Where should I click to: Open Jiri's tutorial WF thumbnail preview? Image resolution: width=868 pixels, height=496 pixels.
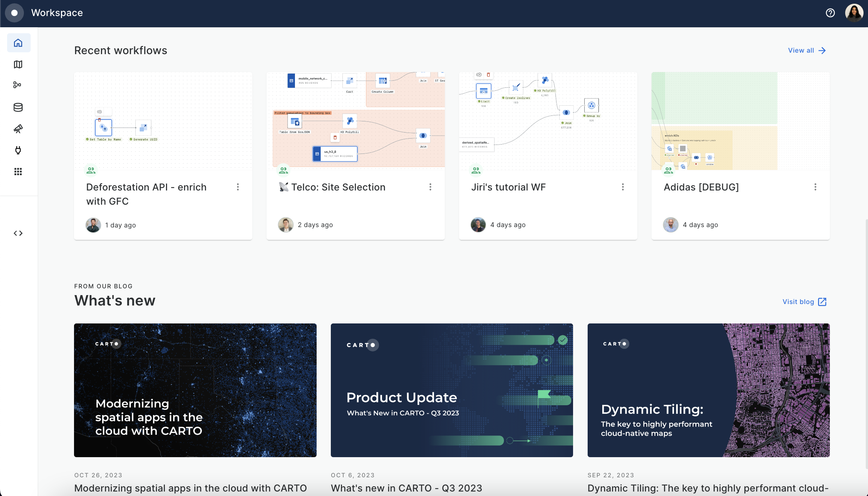[x=548, y=121]
